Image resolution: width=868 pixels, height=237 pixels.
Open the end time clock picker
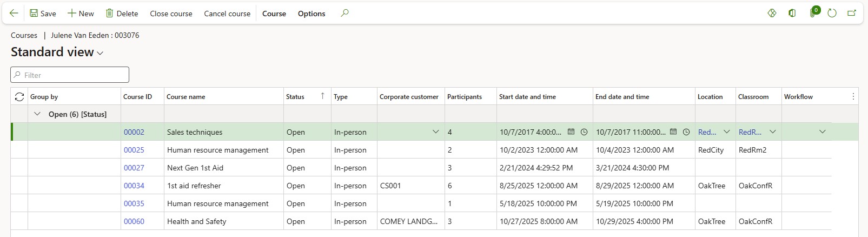click(x=686, y=132)
